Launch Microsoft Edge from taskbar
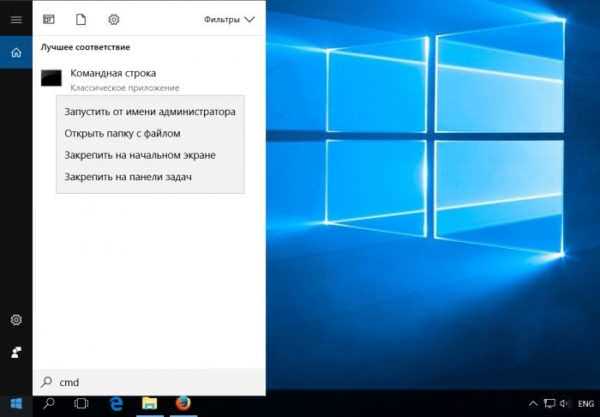The width and height of the screenshot is (600, 417). click(116, 403)
